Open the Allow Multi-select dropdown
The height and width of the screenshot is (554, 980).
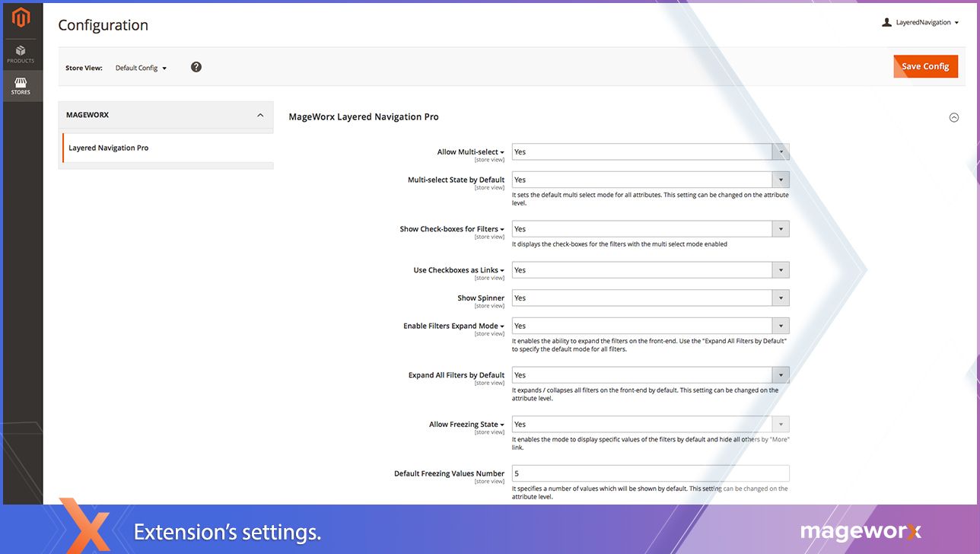[650, 152]
